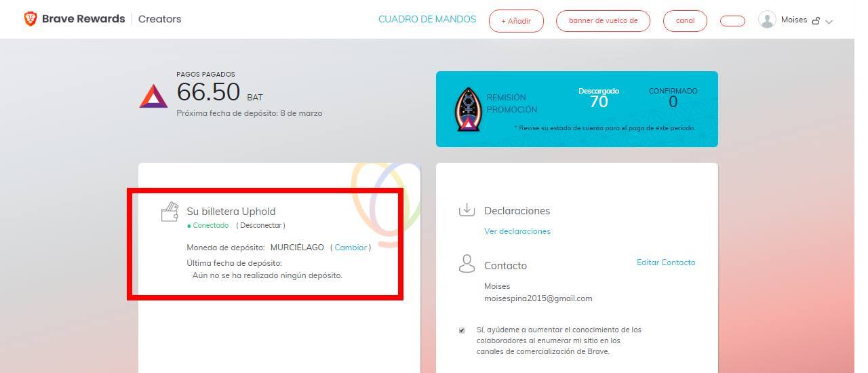Click the padlock icon beside Moises
This screenshot has width=868, height=373.
[x=816, y=21]
